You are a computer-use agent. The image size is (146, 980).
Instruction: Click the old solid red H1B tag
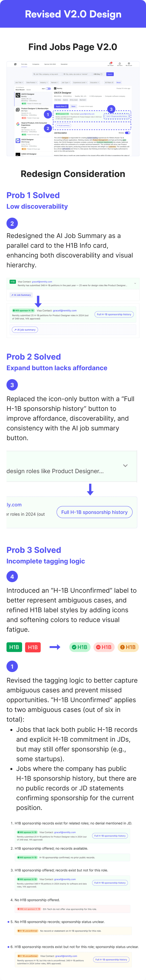point(33,647)
